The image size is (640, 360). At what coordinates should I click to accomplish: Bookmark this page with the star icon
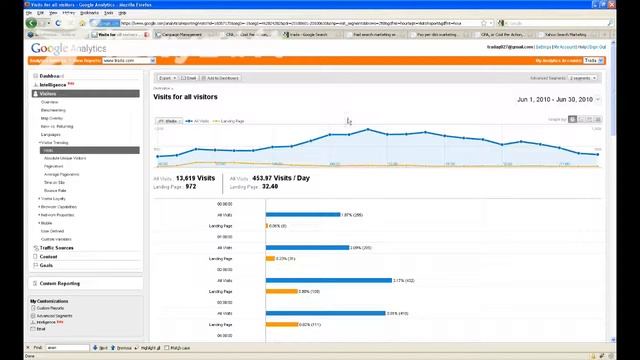[x=484, y=23]
